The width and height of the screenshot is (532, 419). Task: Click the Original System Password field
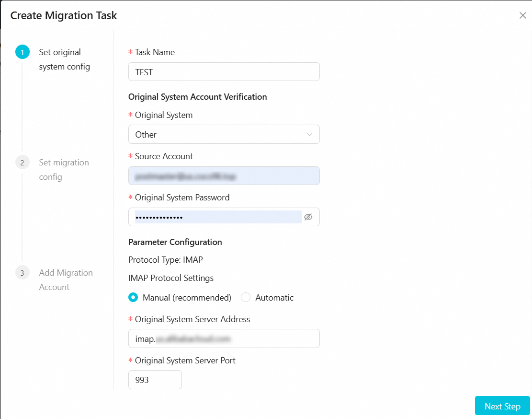point(215,217)
